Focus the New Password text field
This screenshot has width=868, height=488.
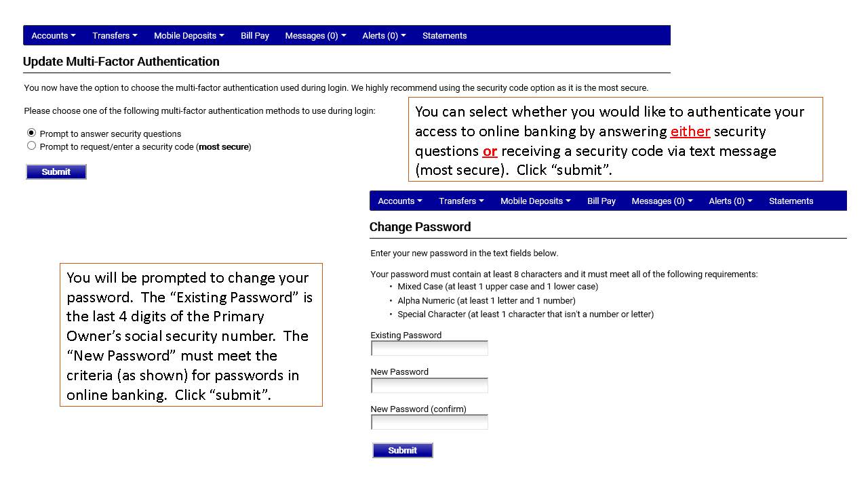(x=429, y=386)
